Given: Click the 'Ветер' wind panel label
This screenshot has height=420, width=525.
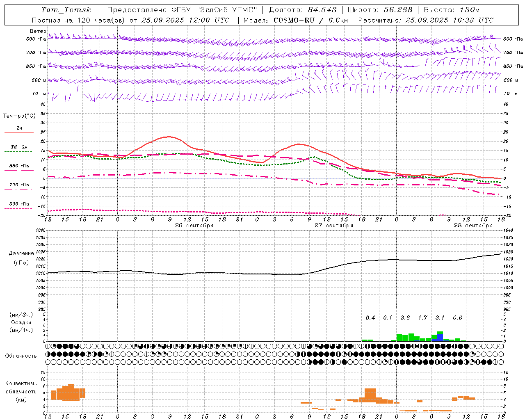Looking at the screenshot, I should pos(38,31).
